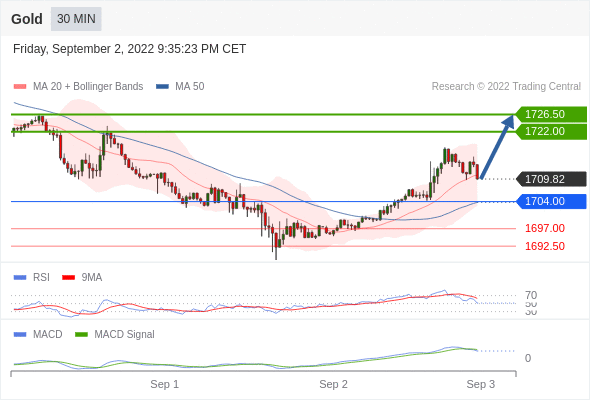
Task: Click the MACD Signal green swatch
Action: click(81, 335)
